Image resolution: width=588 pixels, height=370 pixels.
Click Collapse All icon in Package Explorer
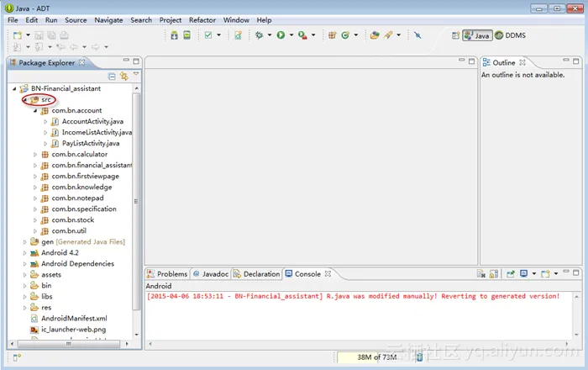(112, 76)
